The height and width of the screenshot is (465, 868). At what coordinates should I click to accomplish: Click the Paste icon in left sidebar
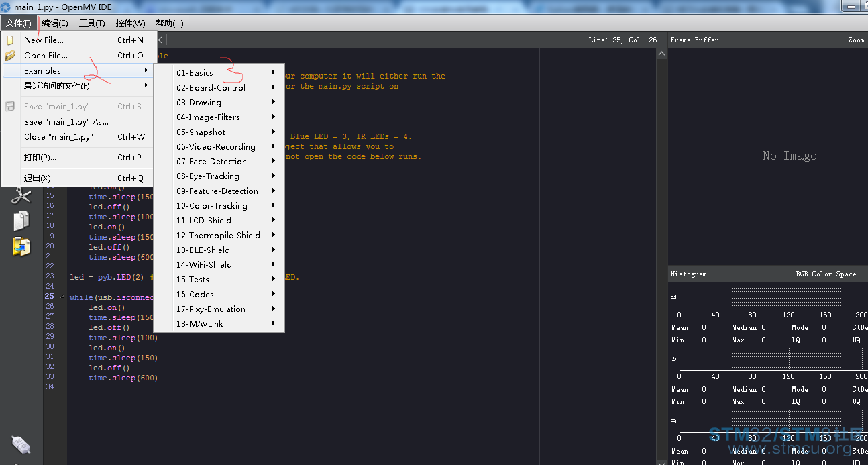pos(21,246)
